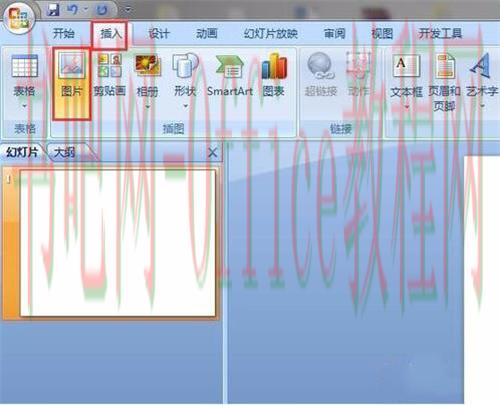Viewport: 500px width, 405px height.
Task: Open the 相册 photo album dropdown
Action: (148, 106)
